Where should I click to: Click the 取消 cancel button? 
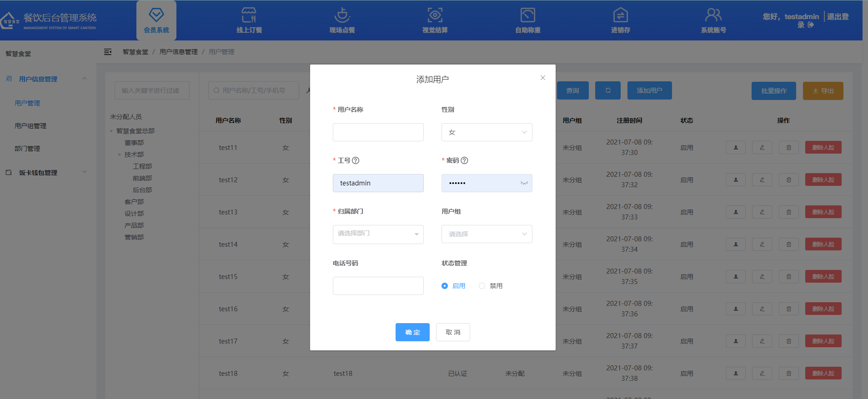point(453,332)
